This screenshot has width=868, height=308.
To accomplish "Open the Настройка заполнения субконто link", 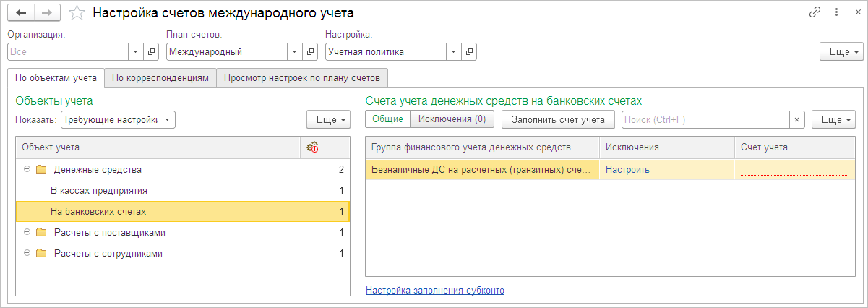I will click(x=435, y=291).
